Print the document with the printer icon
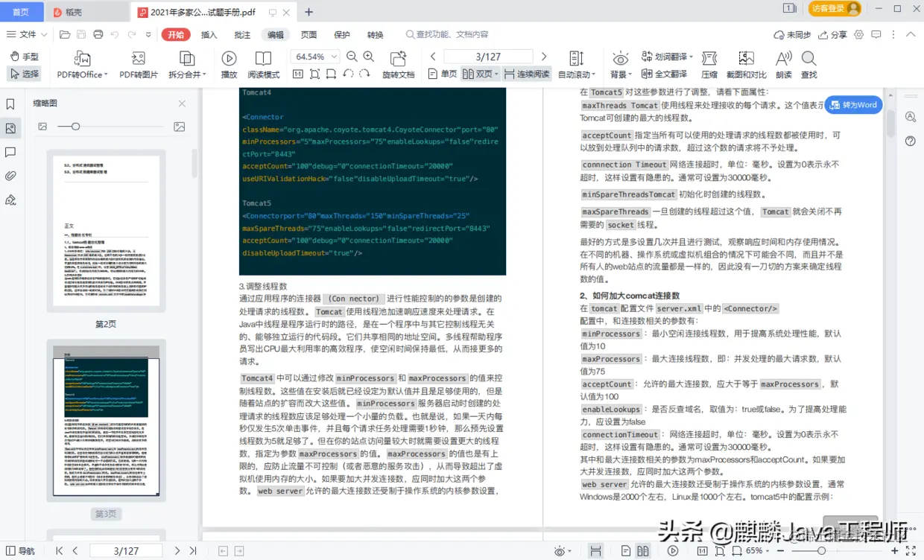The width and height of the screenshot is (924, 560). pos(98,34)
